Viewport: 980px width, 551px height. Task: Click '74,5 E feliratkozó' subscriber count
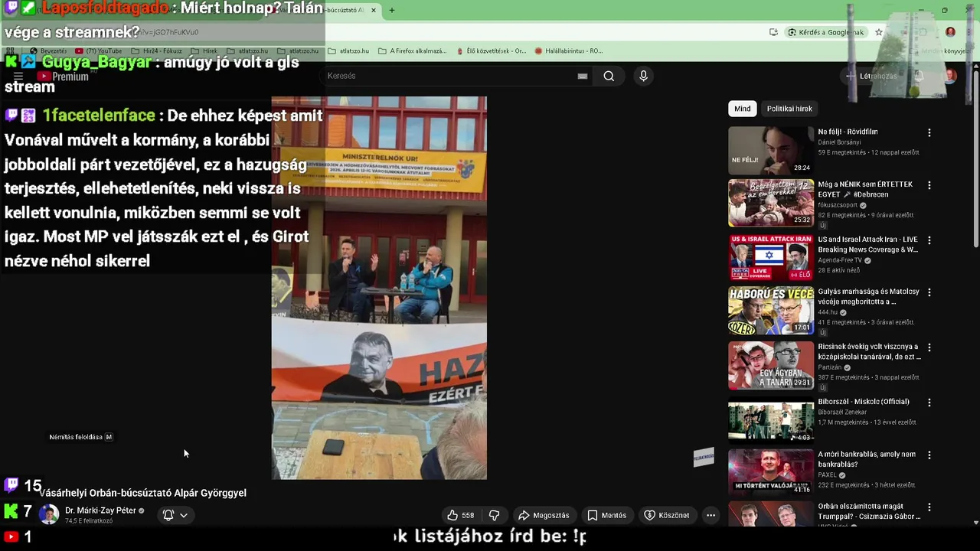[89, 521]
